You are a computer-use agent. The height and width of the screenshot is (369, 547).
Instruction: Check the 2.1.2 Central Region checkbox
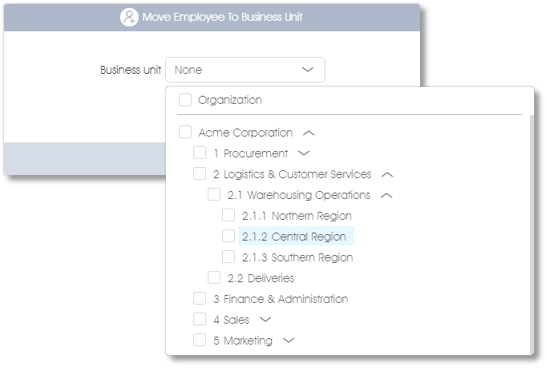[228, 236]
